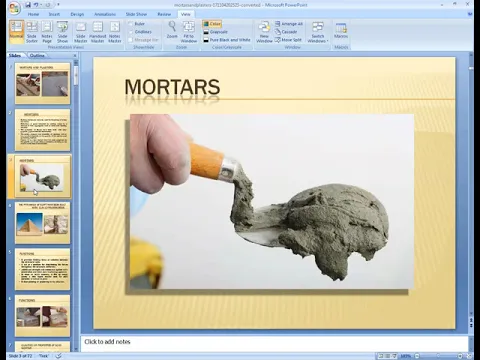Click Move Split

point(288,40)
